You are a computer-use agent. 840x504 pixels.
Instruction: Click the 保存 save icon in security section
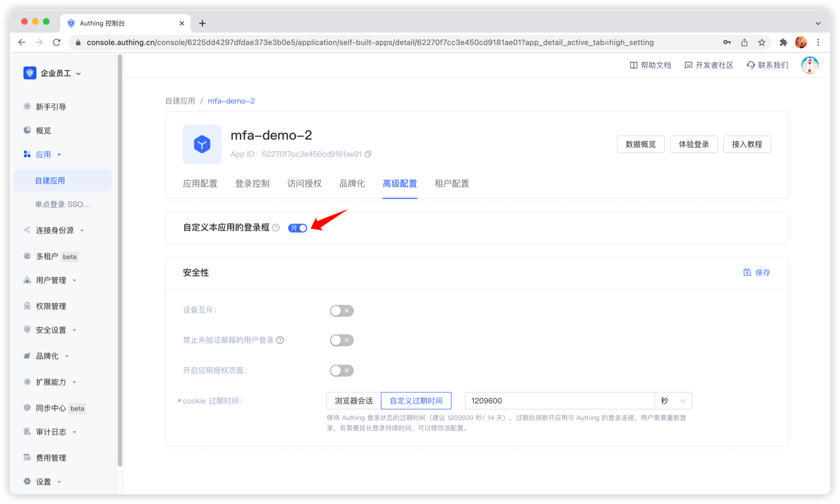click(x=747, y=272)
